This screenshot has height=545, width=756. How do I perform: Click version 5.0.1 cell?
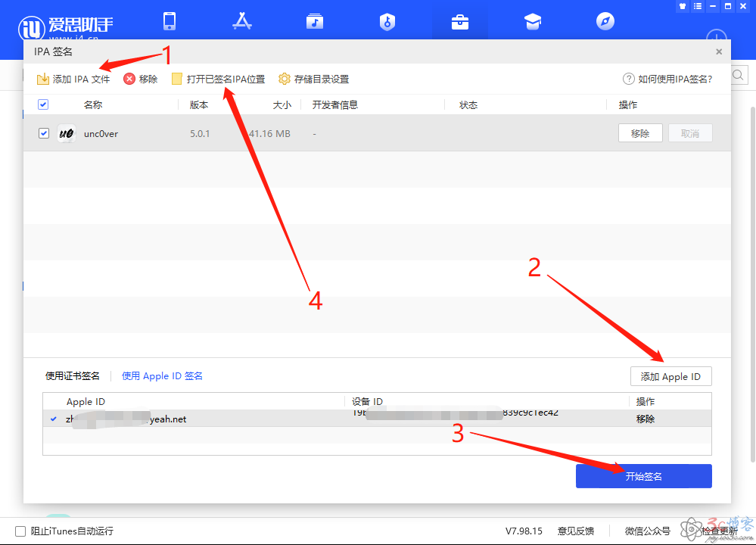point(200,133)
